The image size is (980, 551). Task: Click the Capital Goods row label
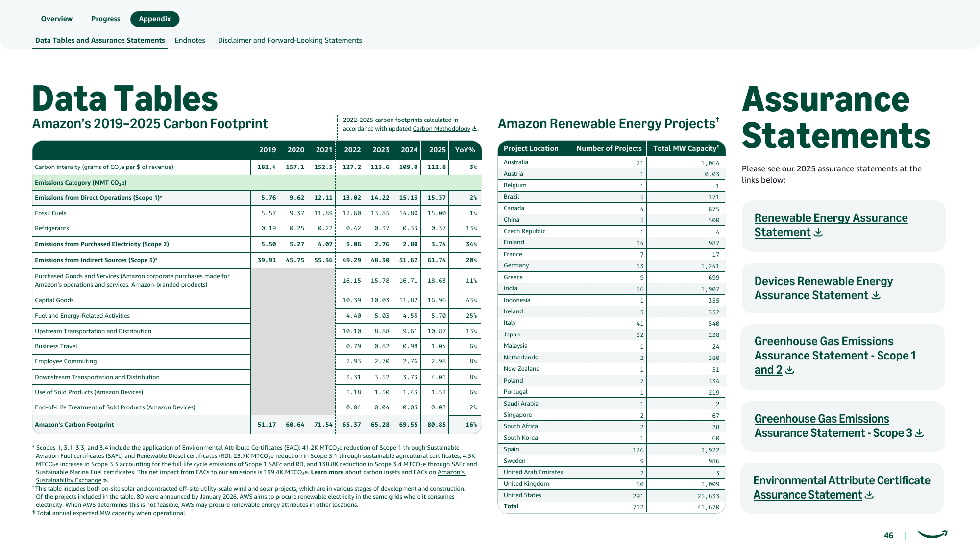click(54, 300)
